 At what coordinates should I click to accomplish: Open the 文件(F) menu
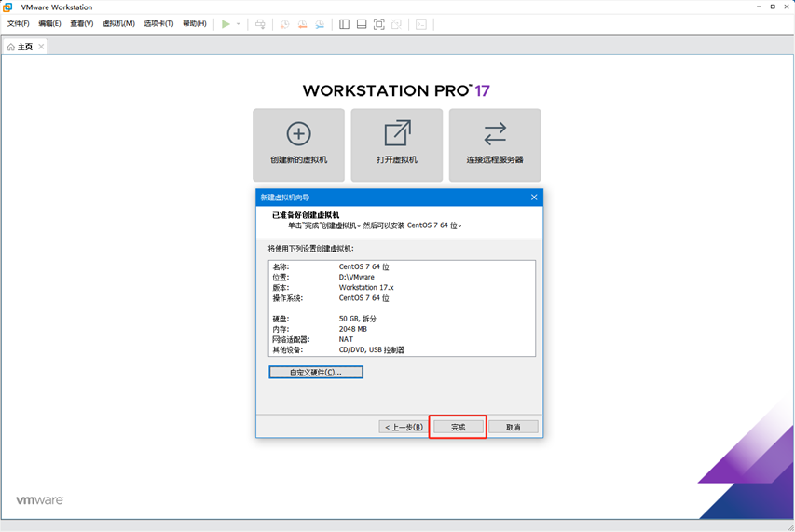[19, 23]
